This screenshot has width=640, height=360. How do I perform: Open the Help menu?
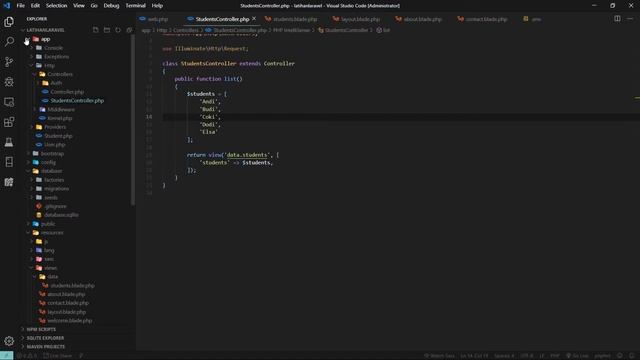click(x=157, y=6)
